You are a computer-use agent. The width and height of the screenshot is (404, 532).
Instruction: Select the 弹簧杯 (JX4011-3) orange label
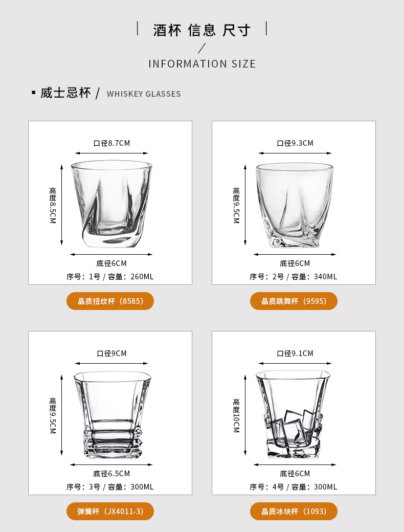110,511
